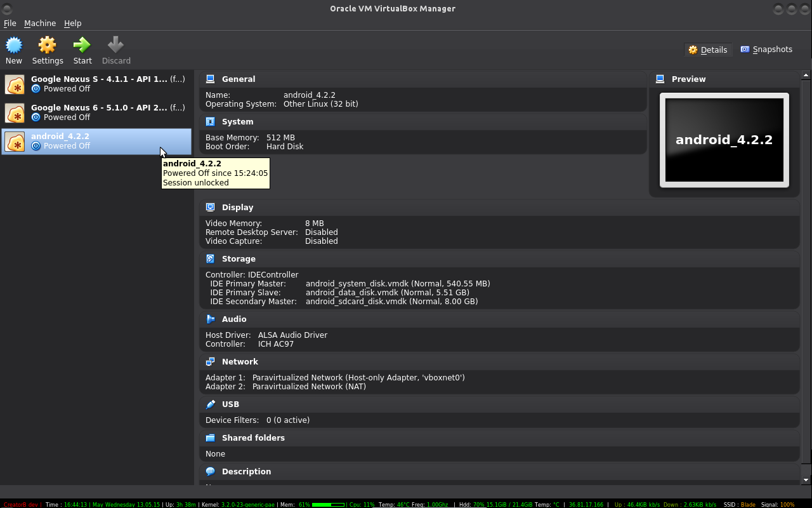The height and width of the screenshot is (508, 812).
Task: Click the Storage section disk icon
Action: (211, 259)
